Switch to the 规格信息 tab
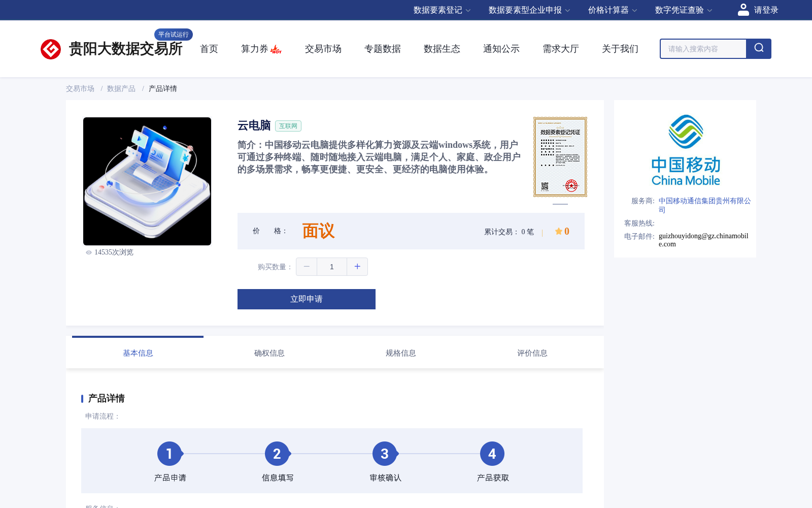This screenshot has height=508, width=812. [x=401, y=353]
